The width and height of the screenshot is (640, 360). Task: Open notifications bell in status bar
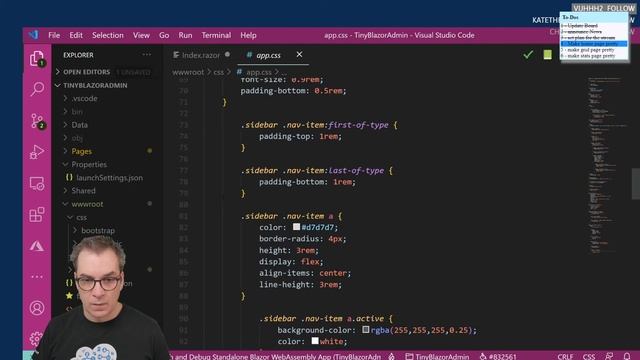tap(627, 356)
